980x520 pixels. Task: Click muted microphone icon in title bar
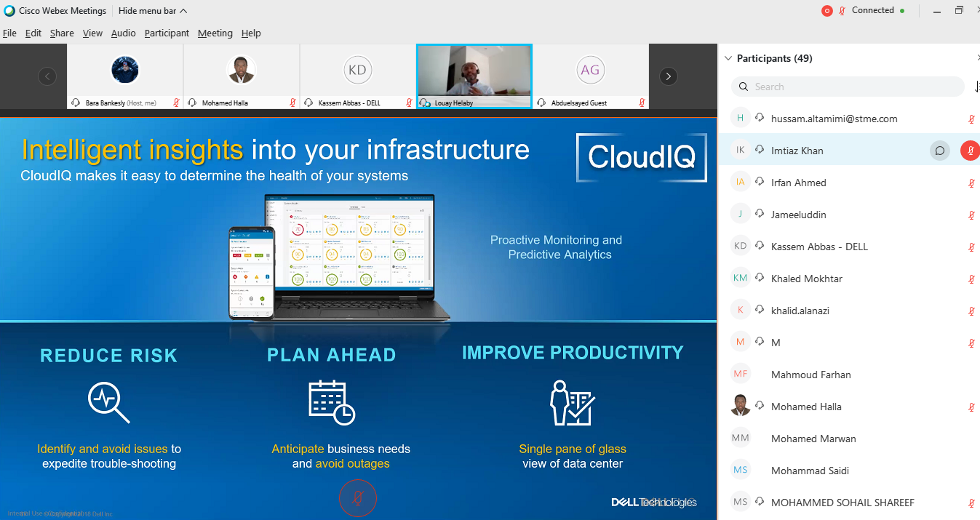[x=842, y=11]
